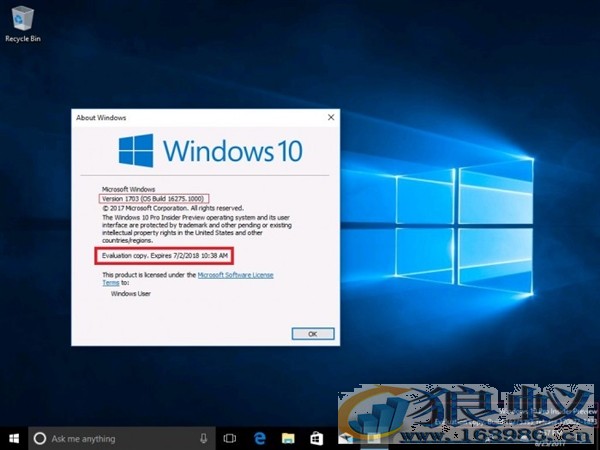Open the Microsoft Store taskbar icon
This screenshot has width=600, height=450.
click(316, 439)
